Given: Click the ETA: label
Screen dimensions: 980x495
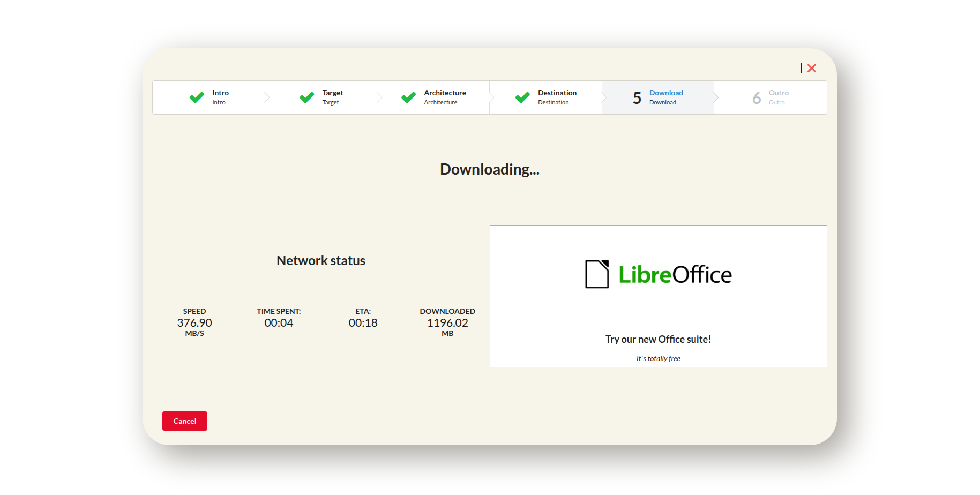Looking at the screenshot, I should (x=363, y=311).
